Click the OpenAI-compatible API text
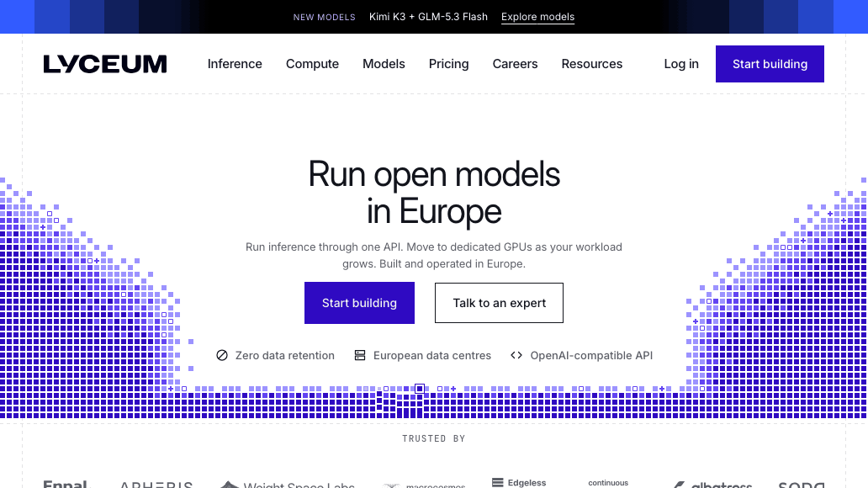Image resolution: width=868 pixels, height=488 pixels. click(x=591, y=356)
